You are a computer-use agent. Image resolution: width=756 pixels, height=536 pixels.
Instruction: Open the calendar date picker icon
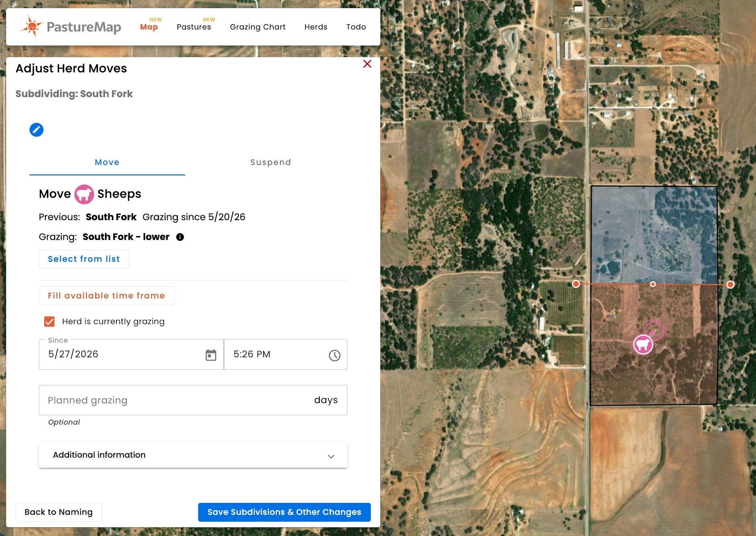(x=211, y=355)
